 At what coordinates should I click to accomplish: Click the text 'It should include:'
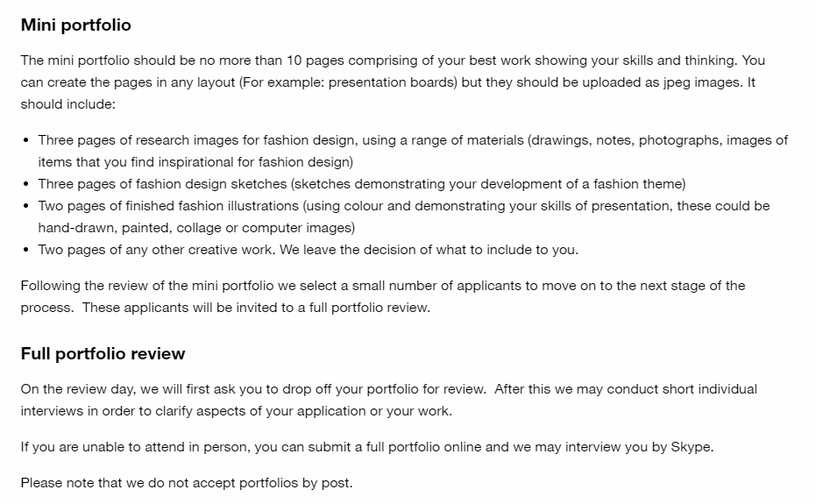[387, 93]
